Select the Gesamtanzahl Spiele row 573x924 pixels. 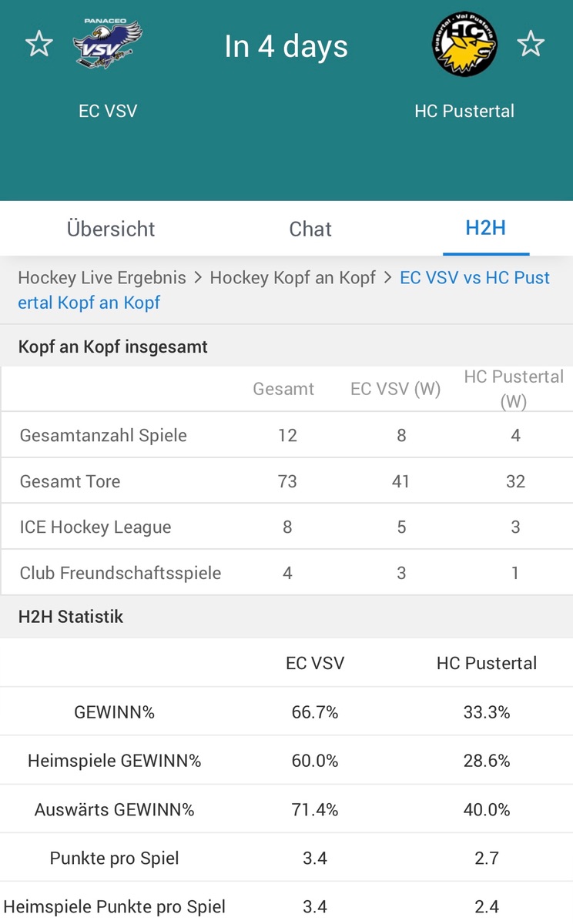[286, 435]
